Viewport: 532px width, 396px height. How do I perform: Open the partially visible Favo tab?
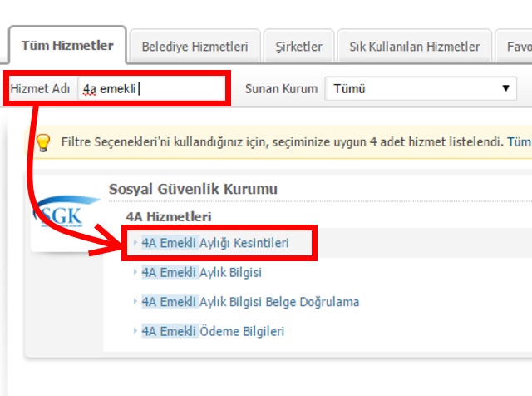tap(515, 47)
